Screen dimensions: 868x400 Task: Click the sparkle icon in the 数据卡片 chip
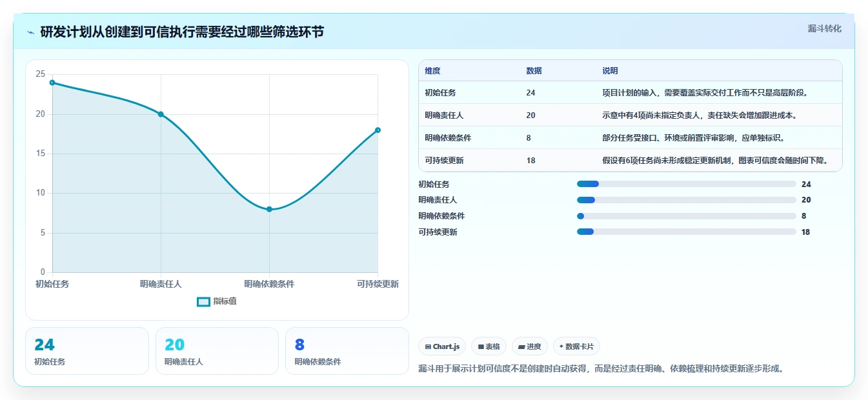click(561, 346)
